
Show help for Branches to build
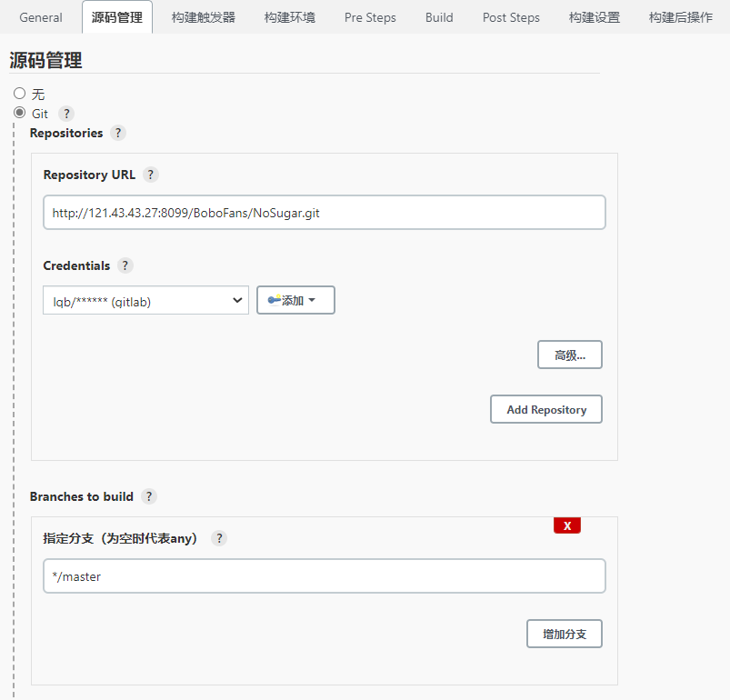pos(149,496)
